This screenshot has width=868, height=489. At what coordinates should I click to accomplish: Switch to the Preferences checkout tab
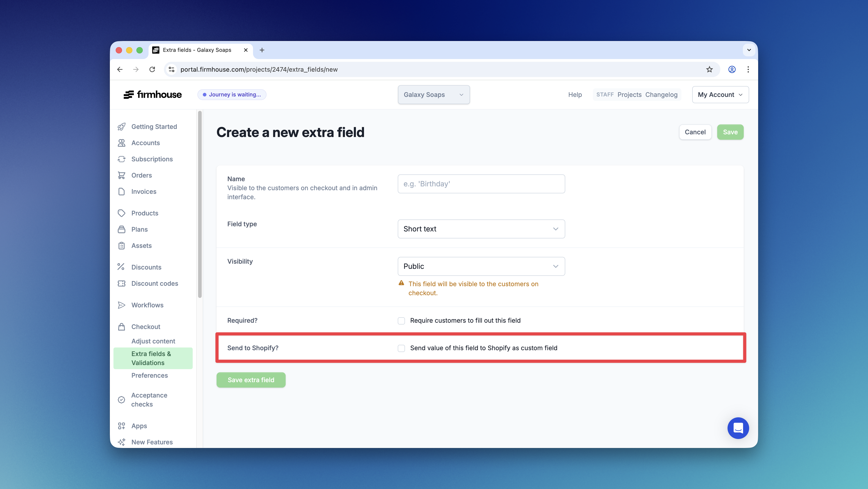(150, 375)
